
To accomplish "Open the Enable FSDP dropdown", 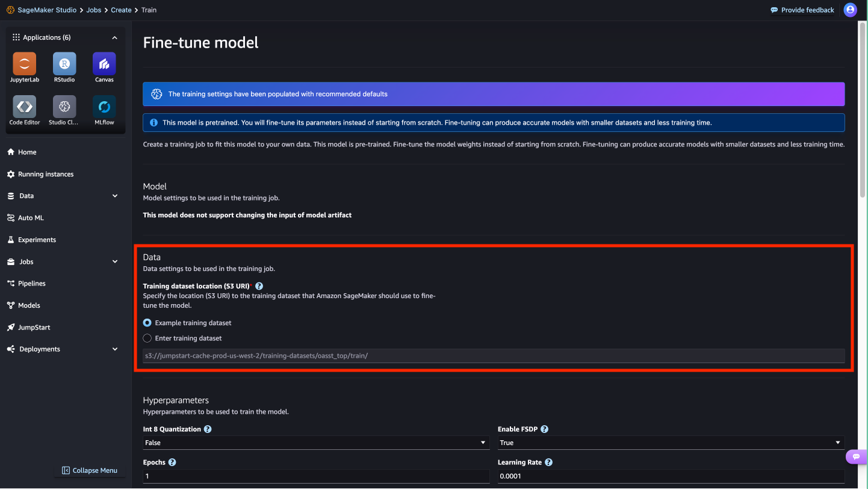I will (670, 443).
